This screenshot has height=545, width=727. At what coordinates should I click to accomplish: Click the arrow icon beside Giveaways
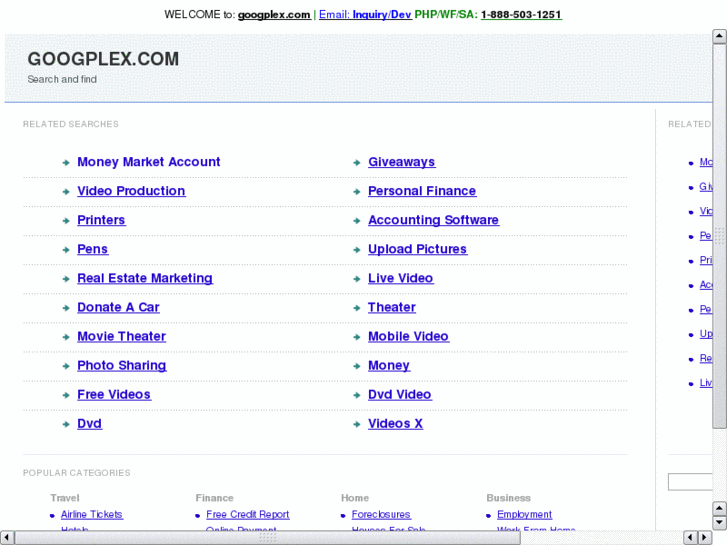click(357, 163)
